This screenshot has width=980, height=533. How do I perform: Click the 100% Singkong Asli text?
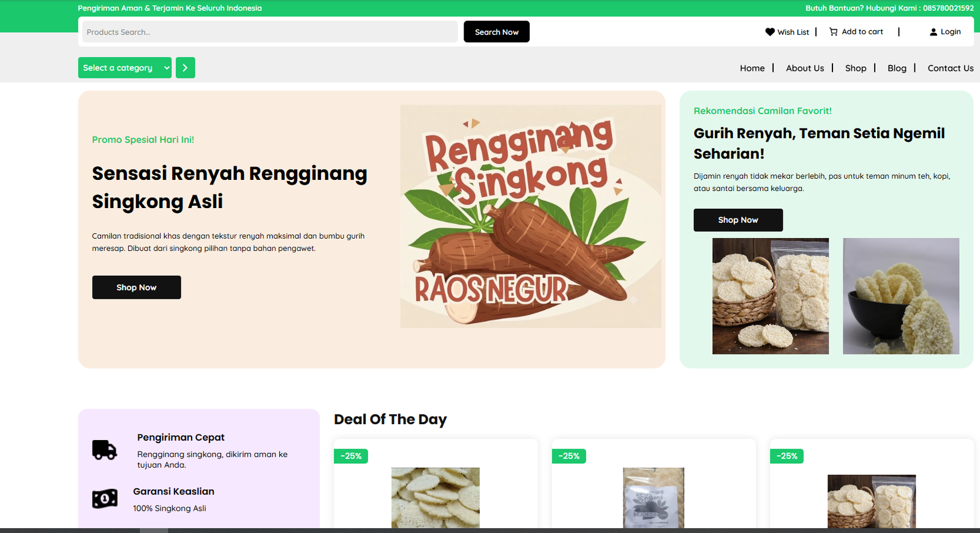point(170,508)
